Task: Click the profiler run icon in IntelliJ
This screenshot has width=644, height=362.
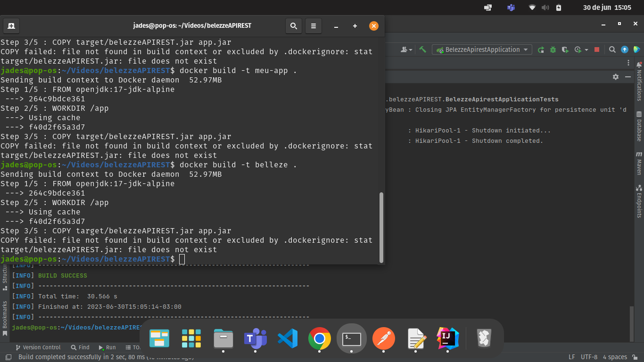Action: (x=578, y=49)
